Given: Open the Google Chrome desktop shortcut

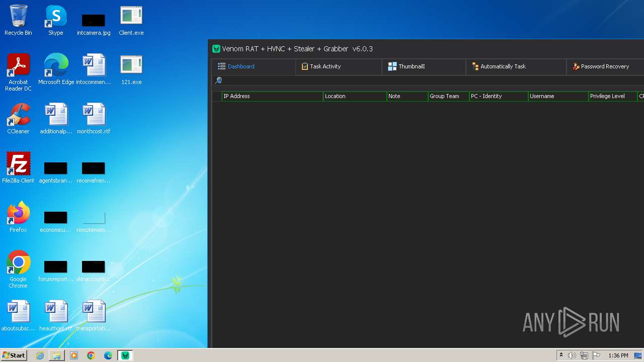Looking at the screenshot, I should pos(18,270).
